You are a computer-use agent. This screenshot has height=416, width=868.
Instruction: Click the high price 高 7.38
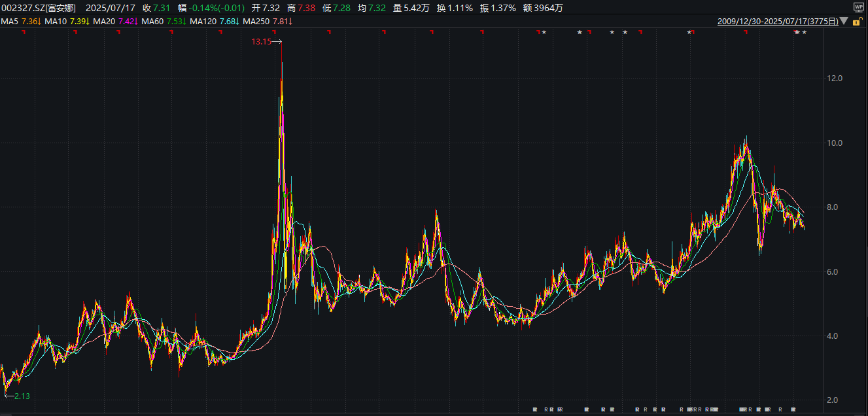coord(301,8)
